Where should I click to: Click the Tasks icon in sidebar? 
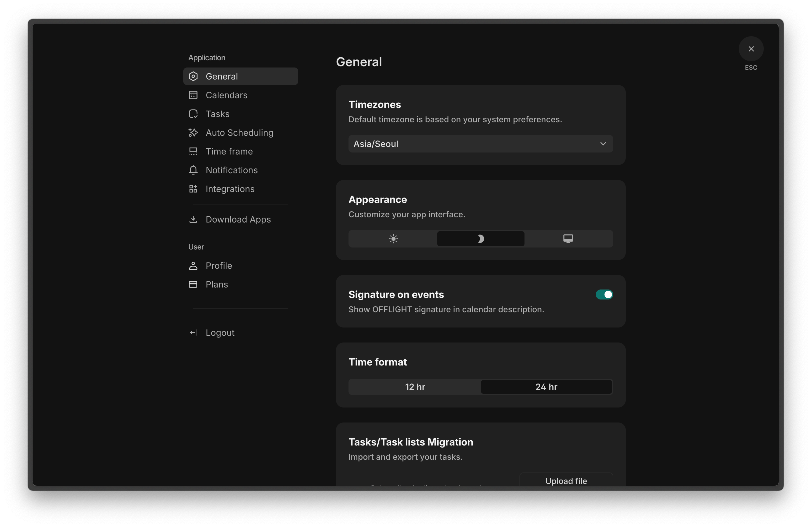[x=193, y=114]
